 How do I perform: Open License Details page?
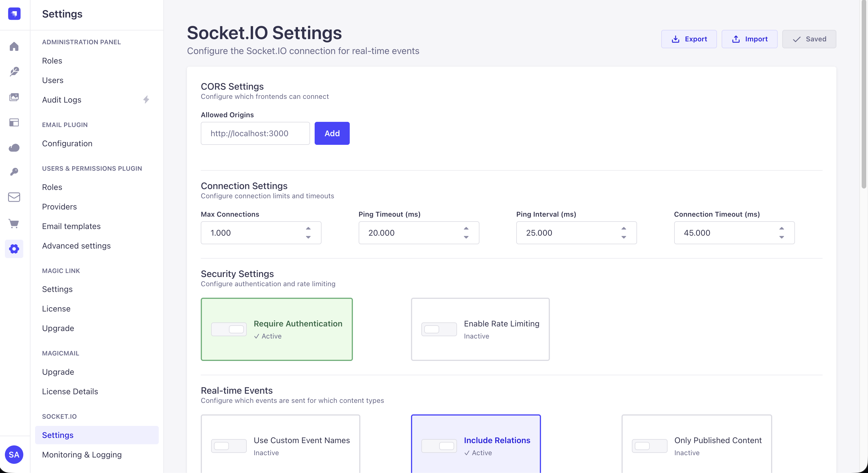[97, 391]
